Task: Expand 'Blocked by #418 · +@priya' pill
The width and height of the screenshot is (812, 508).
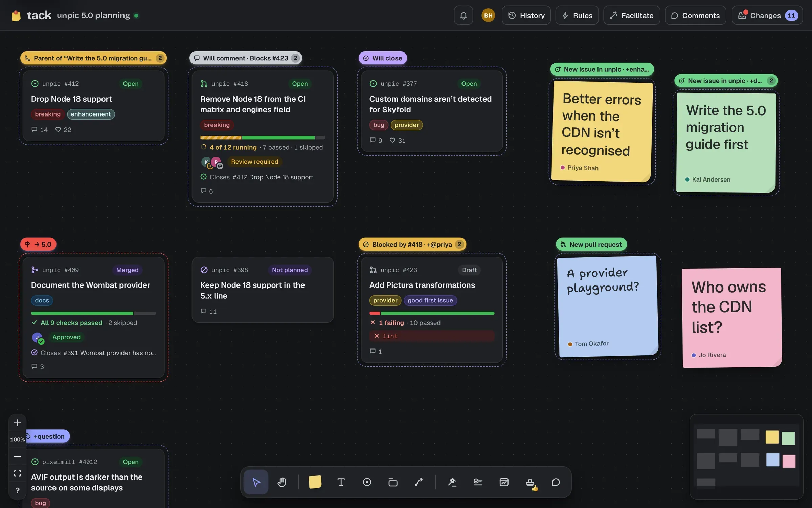Action: (x=412, y=244)
